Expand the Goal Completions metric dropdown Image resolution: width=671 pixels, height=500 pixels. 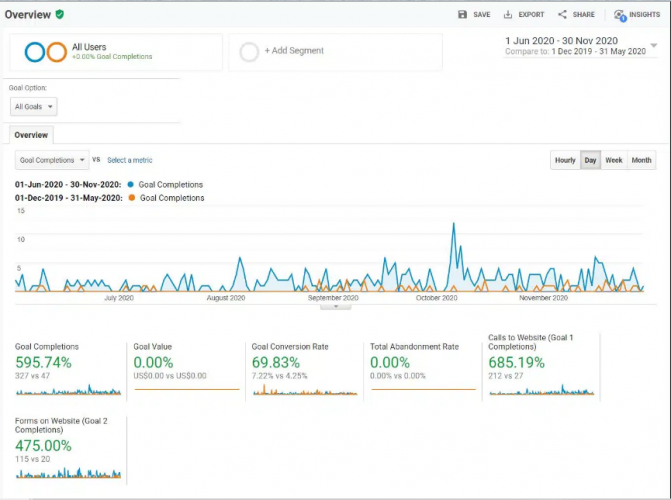[51, 160]
